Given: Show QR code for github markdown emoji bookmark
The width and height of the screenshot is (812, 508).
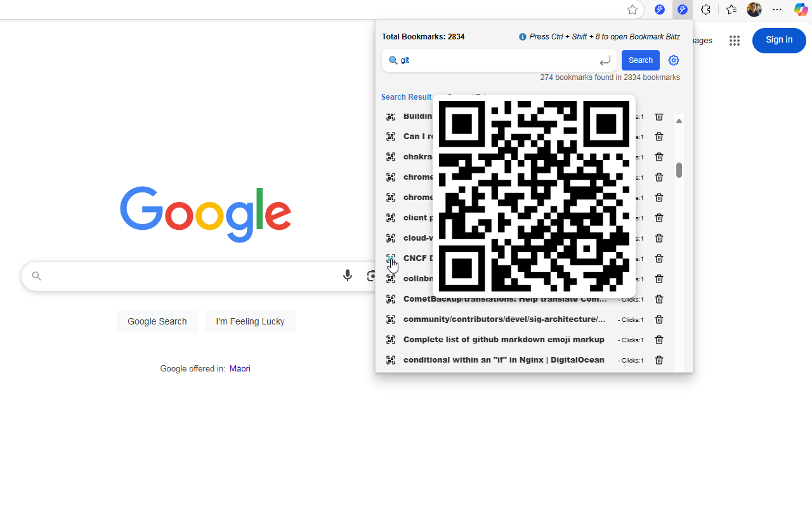Looking at the screenshot, I should (391, 340).
